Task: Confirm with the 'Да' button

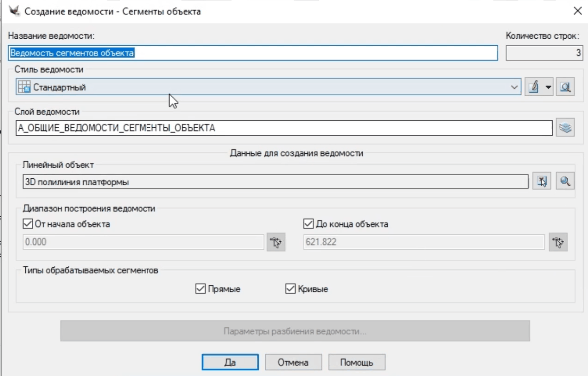Action: pyautogui.click(x=230, y=362)
